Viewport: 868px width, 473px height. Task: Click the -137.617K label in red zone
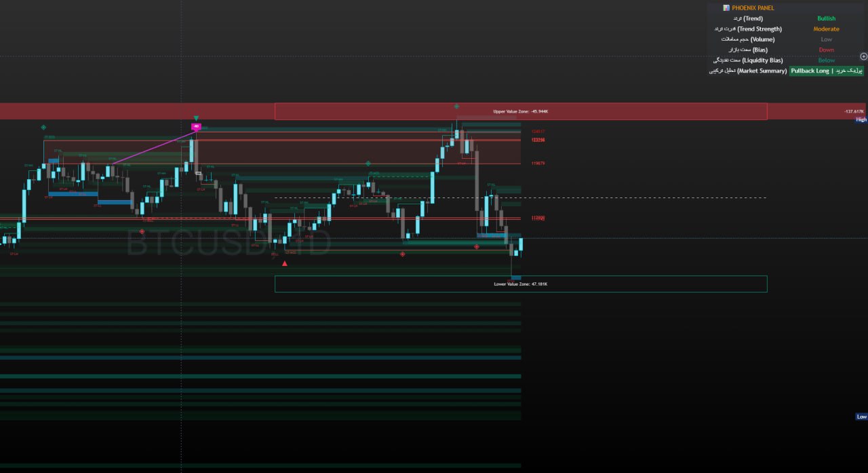pos(854,111)
